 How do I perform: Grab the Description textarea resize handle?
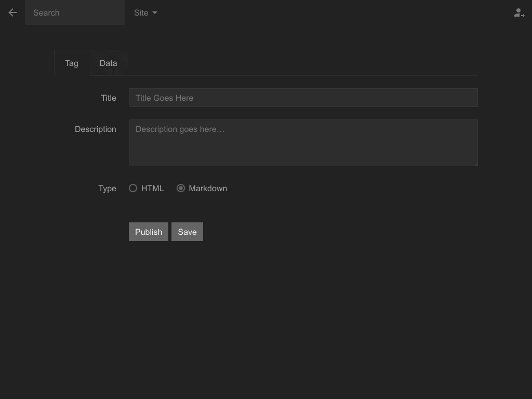point(475,163)
